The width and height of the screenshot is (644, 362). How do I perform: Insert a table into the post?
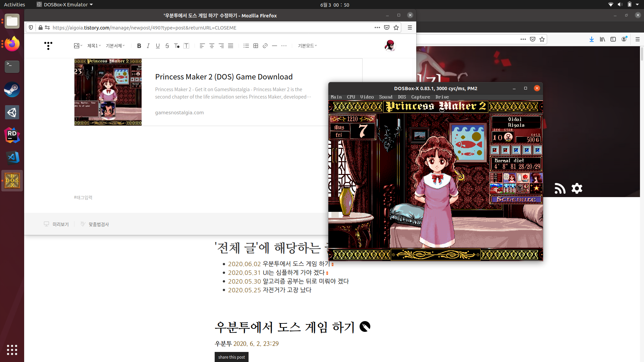pyautogui.click(x=256, y=46)
